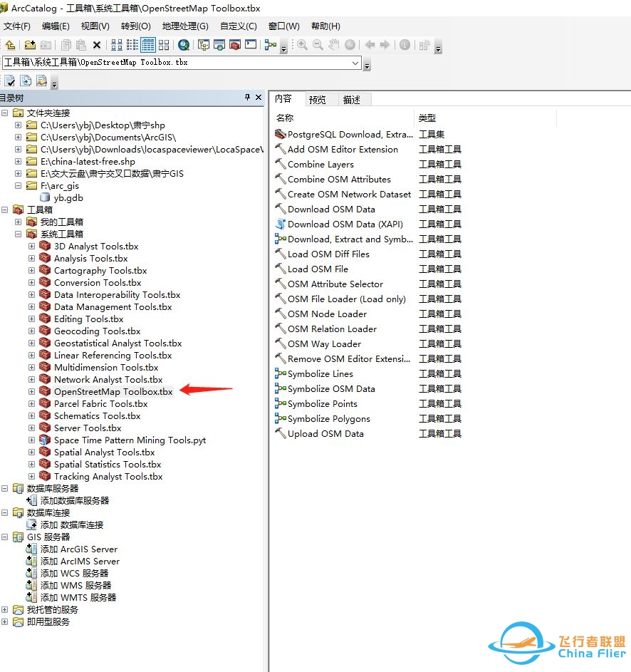
Task: Select the Details view icon
Action: 148,45
